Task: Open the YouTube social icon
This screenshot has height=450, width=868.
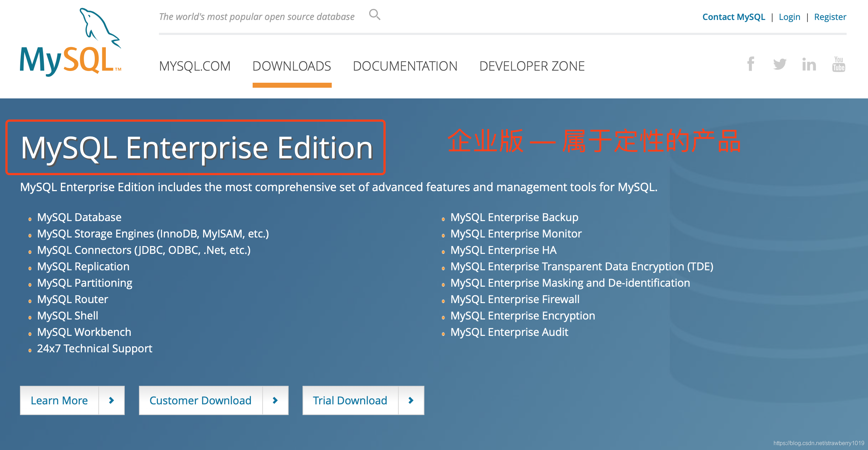Action: click(838, 64)
